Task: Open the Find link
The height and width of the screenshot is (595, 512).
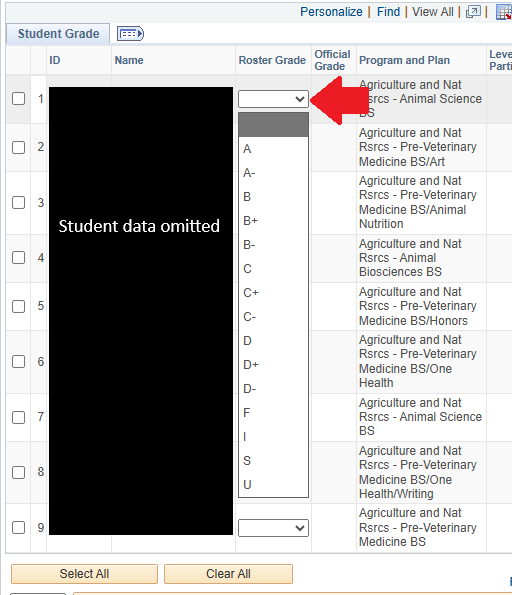Action: tap(388, 12)
